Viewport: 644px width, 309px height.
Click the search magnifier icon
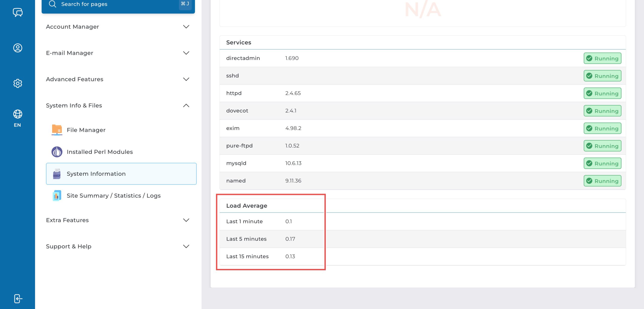click(52, 4)
